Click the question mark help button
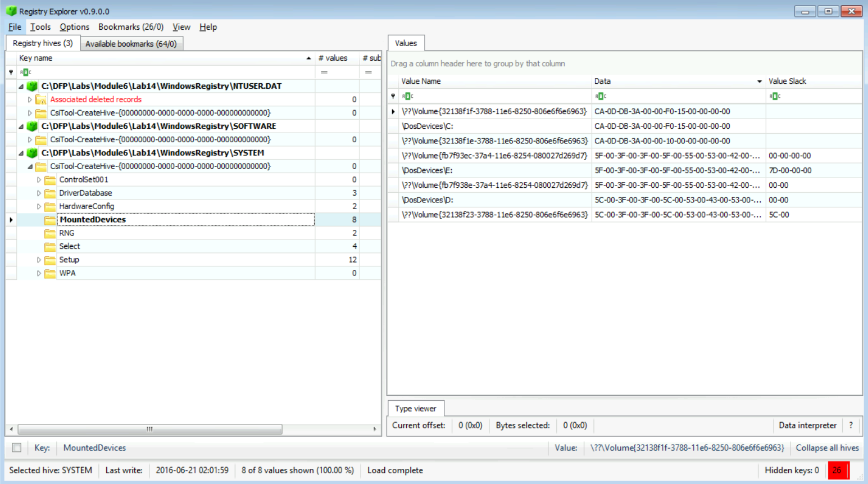Viewport: 868px width, 484px height. click(851, 426)
